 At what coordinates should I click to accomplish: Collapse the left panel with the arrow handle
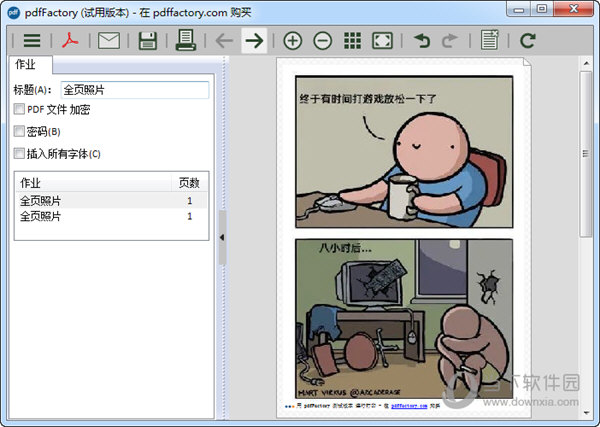coord(222,238)
